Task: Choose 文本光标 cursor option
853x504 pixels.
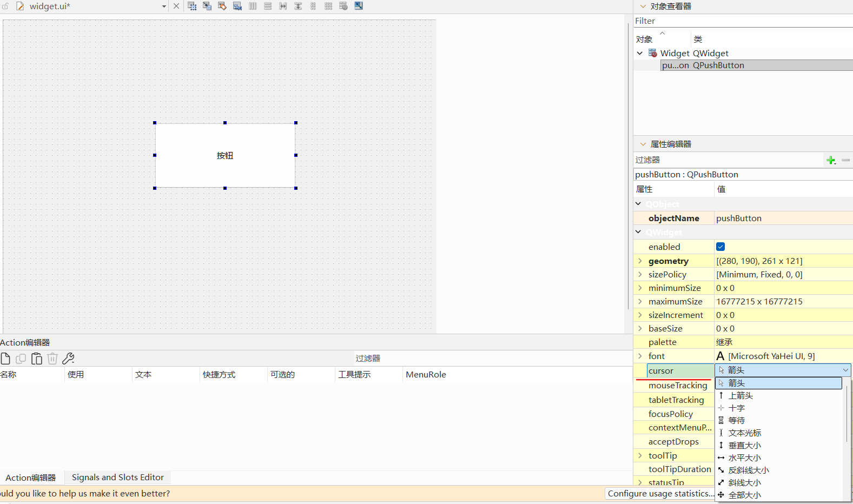Action: click(x=779, y=433)
